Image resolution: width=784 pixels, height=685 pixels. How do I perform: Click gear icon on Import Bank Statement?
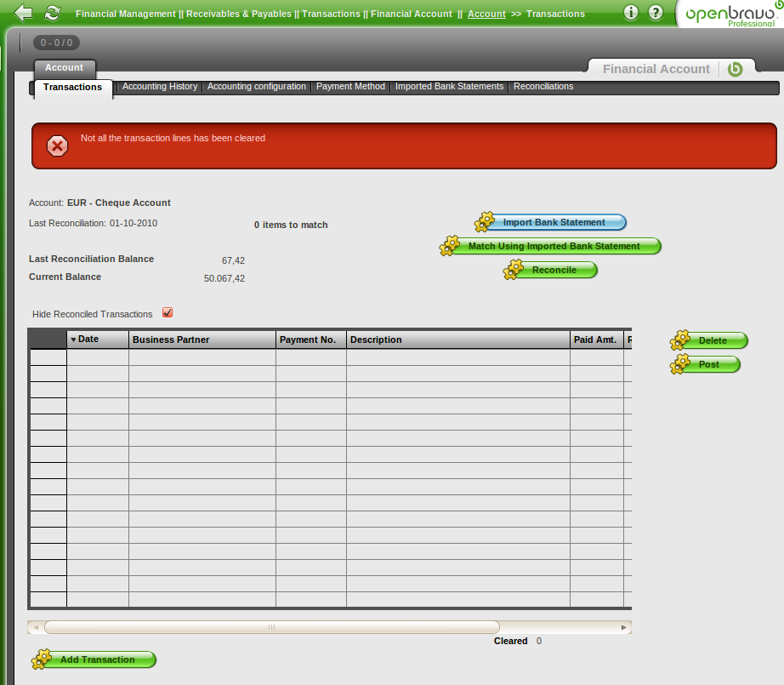484,221
